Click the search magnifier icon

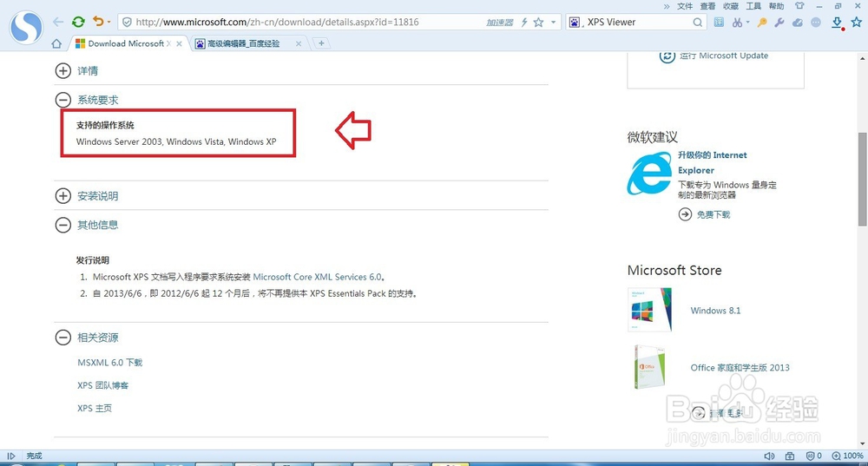(x=698, y=23)
